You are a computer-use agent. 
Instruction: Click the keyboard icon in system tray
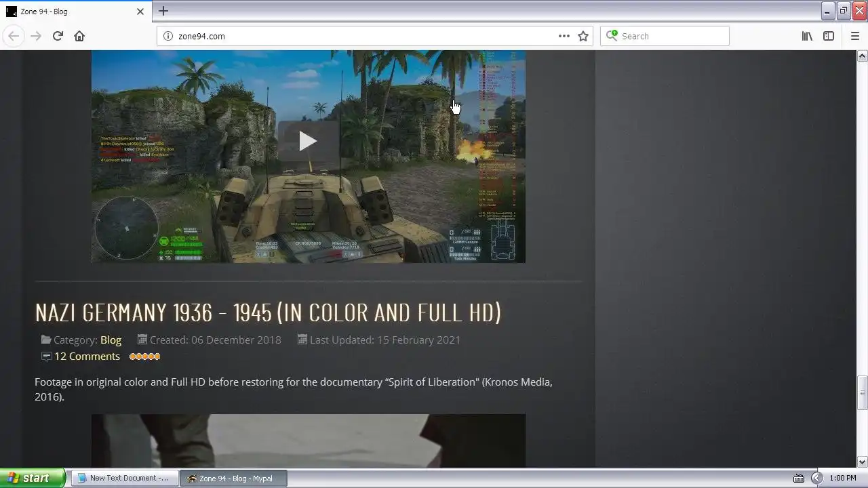(799, 478)
